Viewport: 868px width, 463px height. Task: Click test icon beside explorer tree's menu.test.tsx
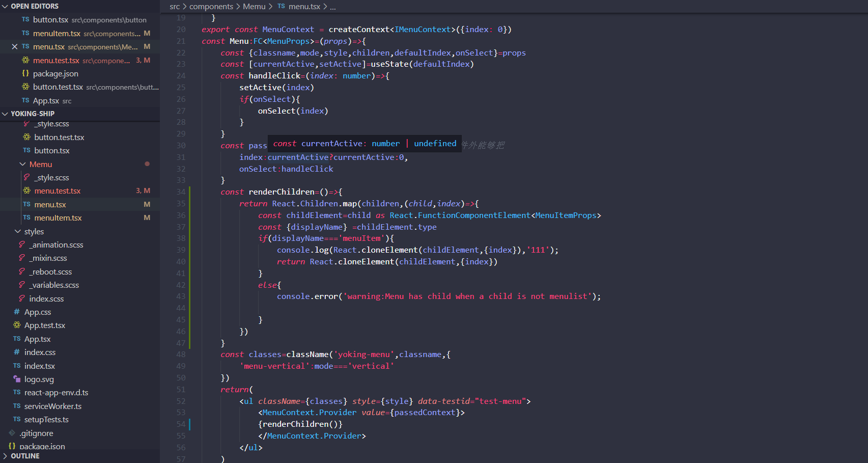[x=27, y=190]
